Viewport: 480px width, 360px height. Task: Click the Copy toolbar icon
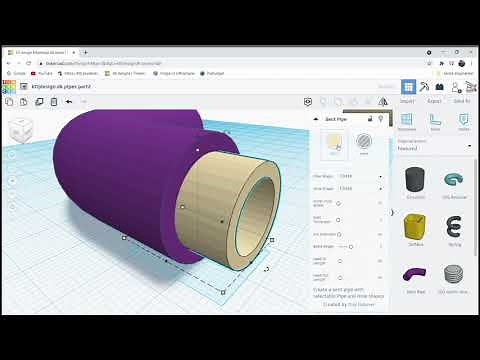pos(9,102)
